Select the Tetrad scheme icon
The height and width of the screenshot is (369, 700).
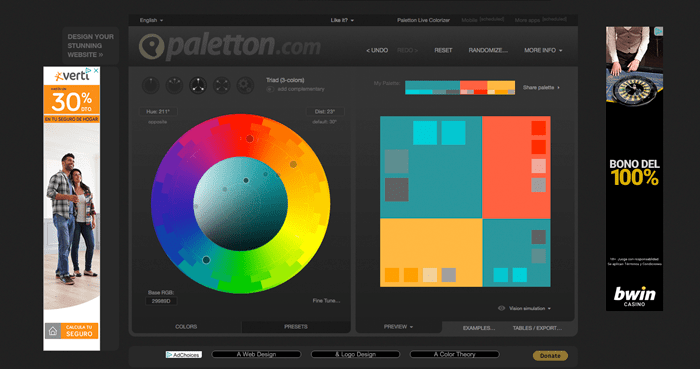(221, 85)
